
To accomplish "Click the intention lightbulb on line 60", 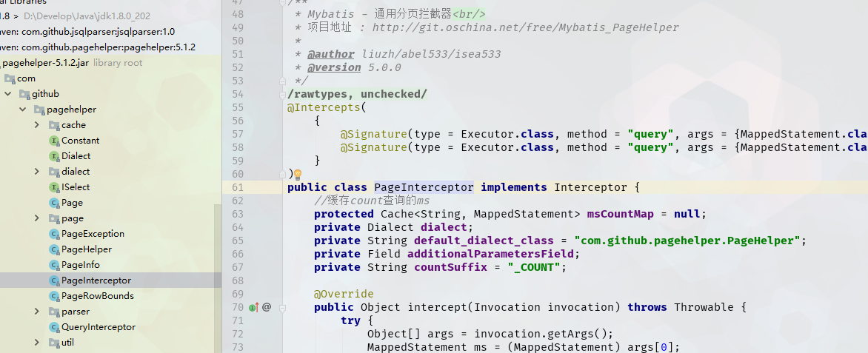I will pyautogui.click(x=297, y=175).
